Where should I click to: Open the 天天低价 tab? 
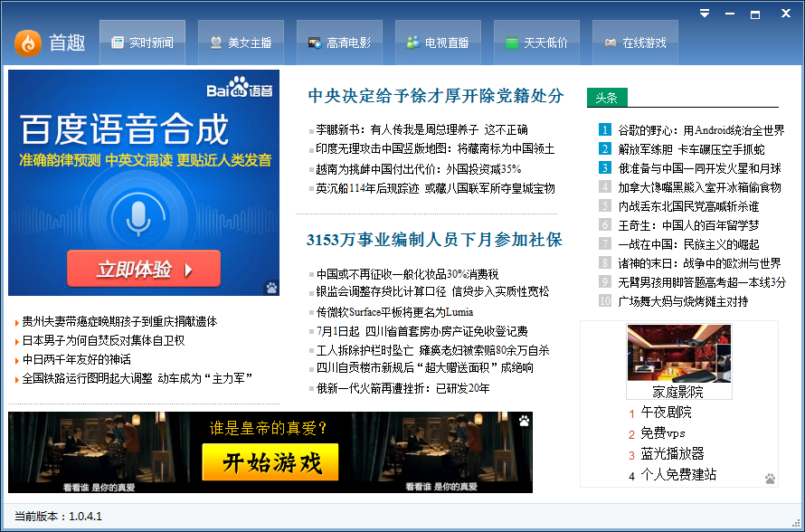tap(536, 43)
